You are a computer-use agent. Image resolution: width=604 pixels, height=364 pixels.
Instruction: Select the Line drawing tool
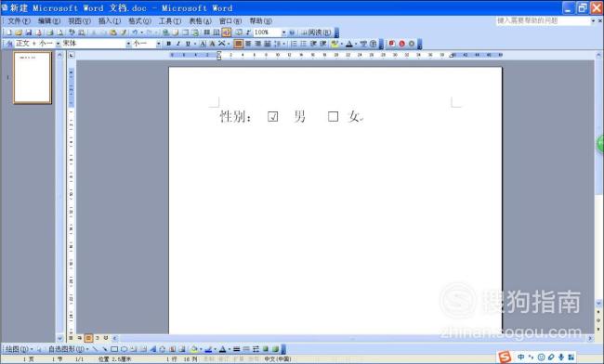click(95, 349)
